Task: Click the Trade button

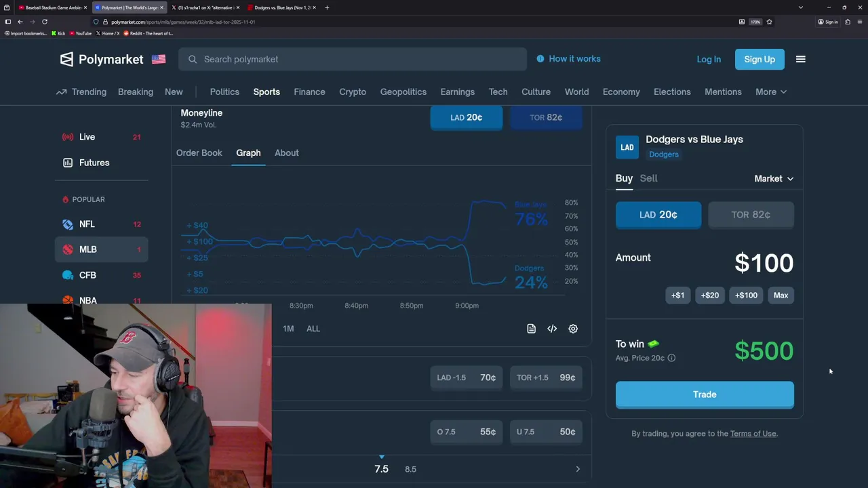Action: coord(705,394)
